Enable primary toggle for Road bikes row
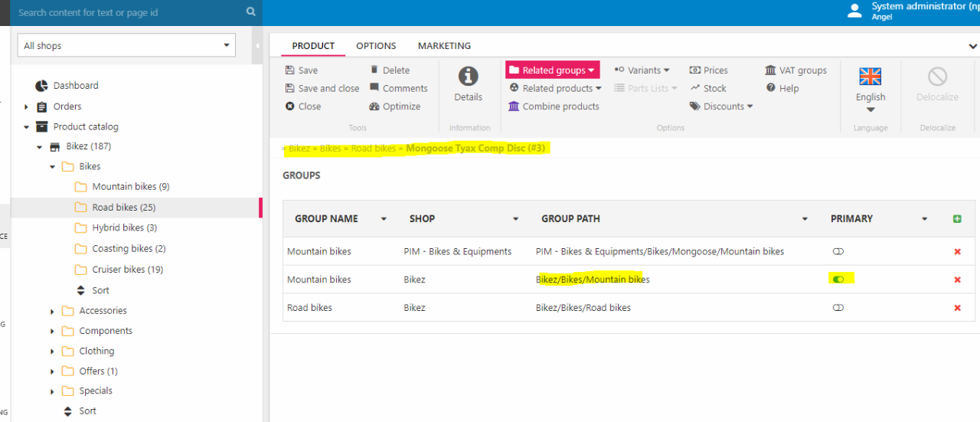 [x=838, y=308]
